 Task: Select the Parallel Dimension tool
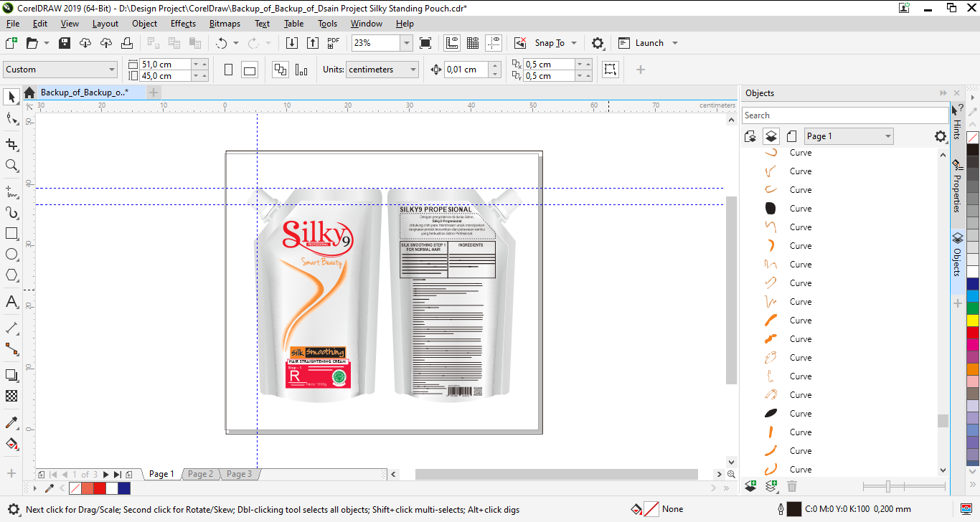[x=11, y=328]
